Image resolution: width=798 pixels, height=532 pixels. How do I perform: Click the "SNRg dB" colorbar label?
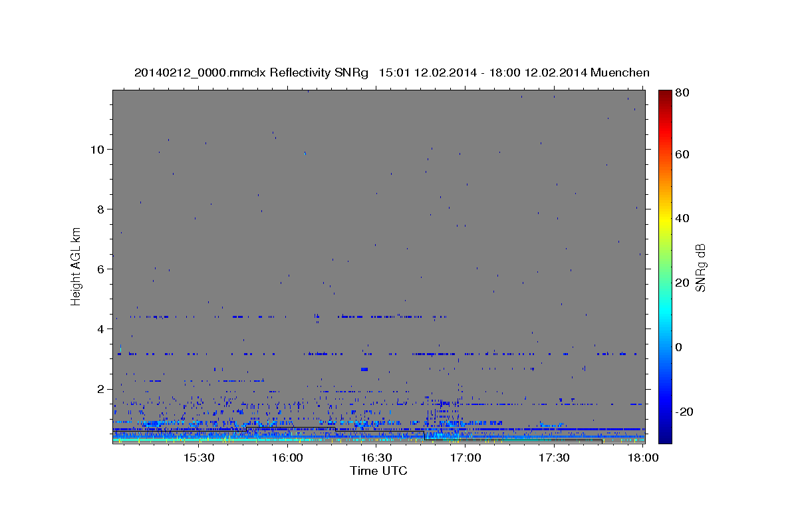(700, 267)
